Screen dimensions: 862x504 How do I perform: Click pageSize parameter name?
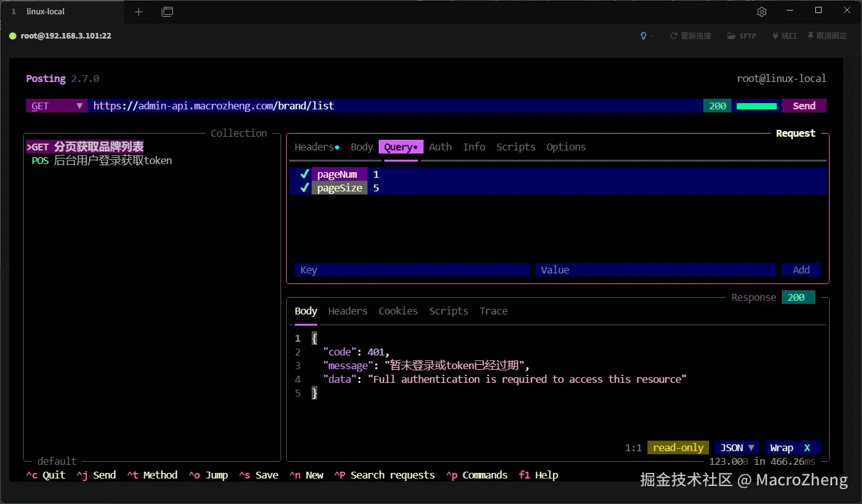point(339,188)
